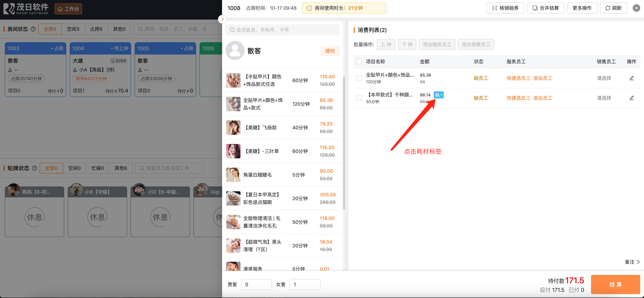The height and width of the screenshot is (298, 644).
Task: Collapse the side panel with the arrow icon
Action: pos(222,19)
